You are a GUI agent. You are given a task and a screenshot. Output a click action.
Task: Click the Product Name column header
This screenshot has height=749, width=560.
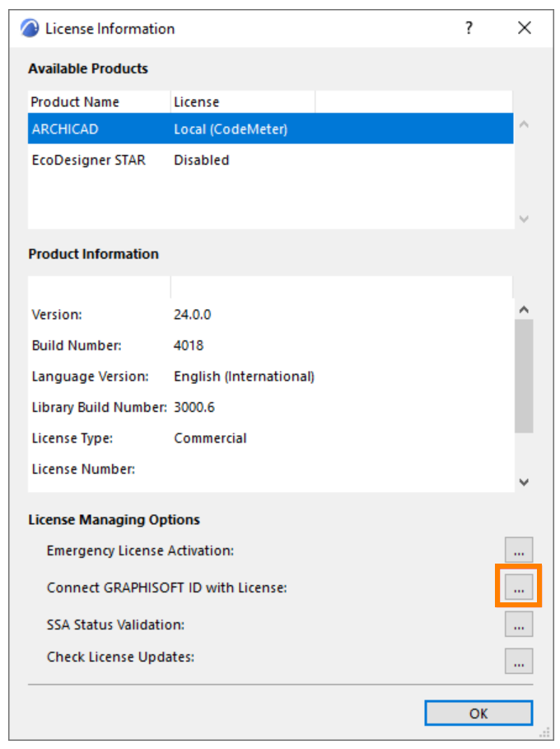99,101
